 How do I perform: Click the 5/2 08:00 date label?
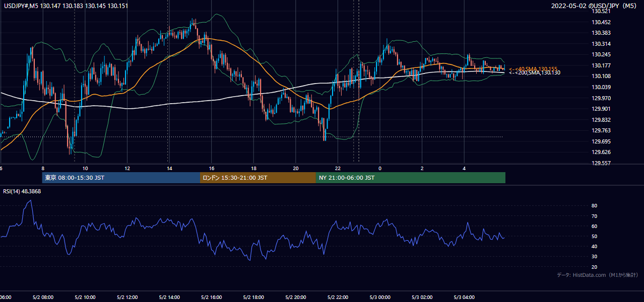click(43, 297)
